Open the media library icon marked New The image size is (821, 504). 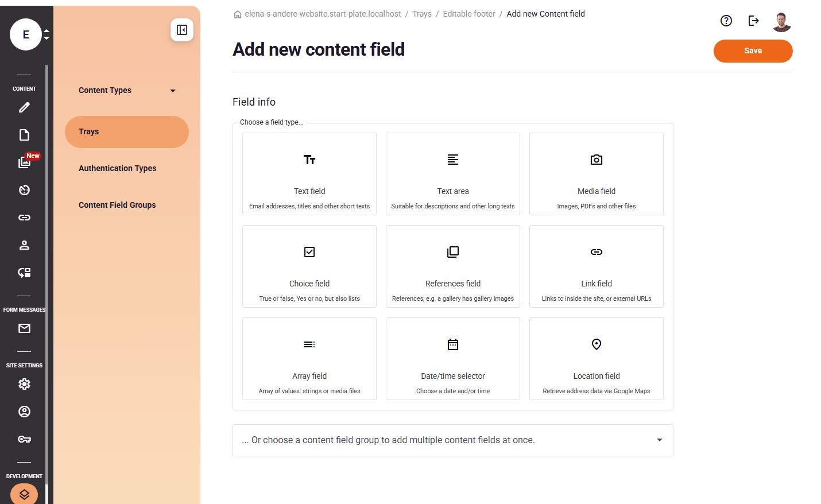tap(24, 162)
